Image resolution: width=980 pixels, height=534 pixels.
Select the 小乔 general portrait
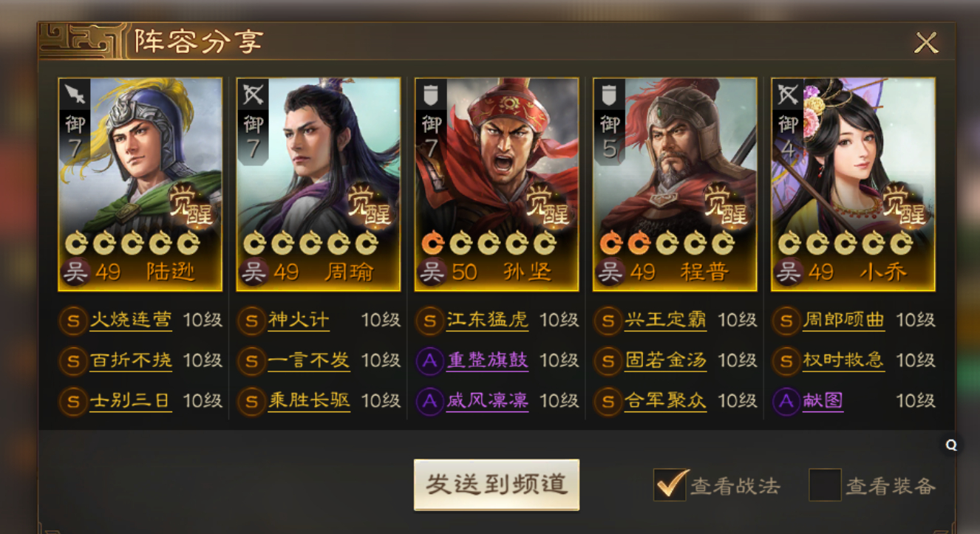[853, 184]
